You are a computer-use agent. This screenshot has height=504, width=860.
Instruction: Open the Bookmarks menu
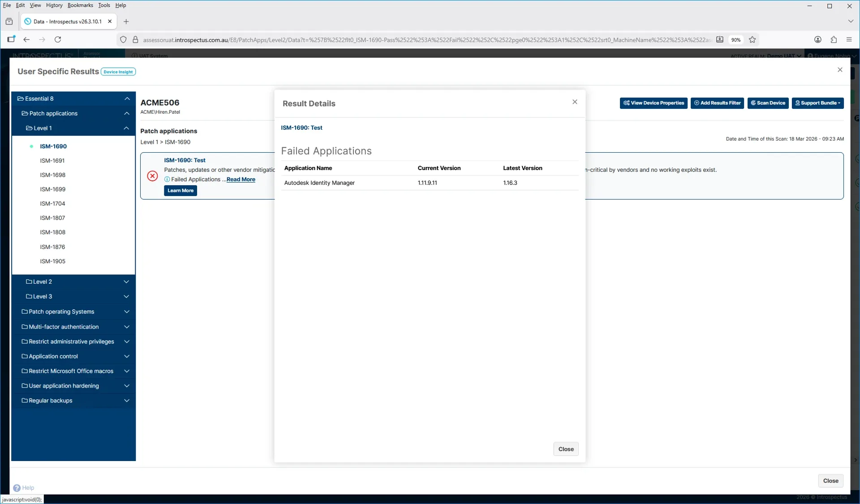80,5
